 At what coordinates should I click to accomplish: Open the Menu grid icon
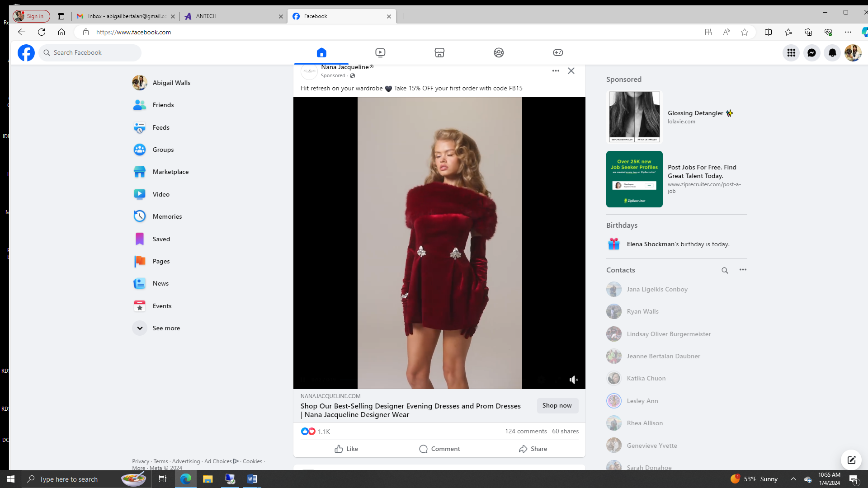pos(791,53)
